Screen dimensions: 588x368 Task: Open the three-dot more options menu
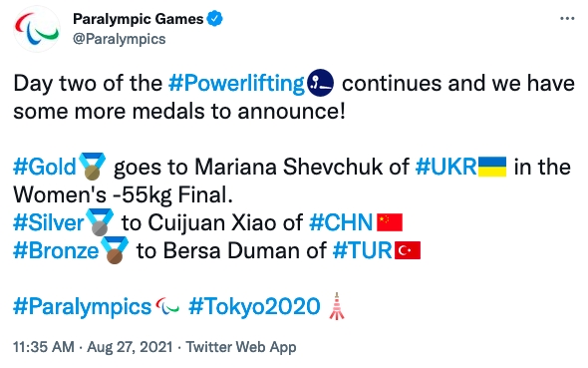[567, 18]
